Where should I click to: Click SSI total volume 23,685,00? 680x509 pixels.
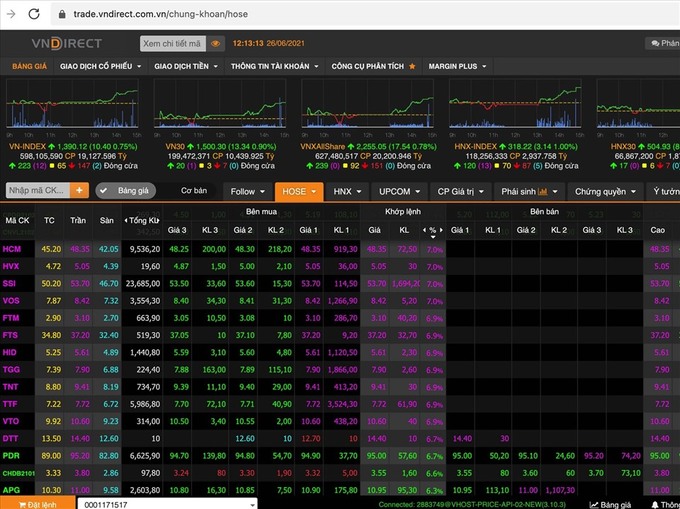tap(143, 284)
